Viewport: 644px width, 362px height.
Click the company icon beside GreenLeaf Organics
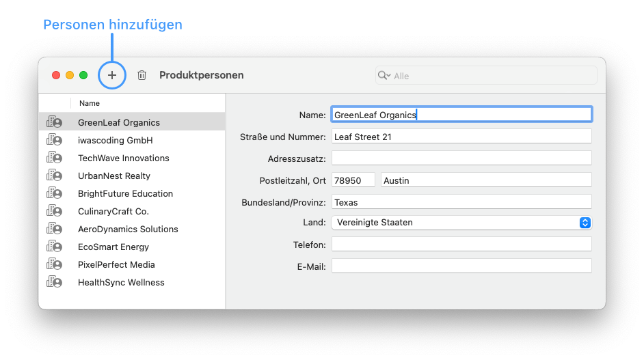coord(54,123)
